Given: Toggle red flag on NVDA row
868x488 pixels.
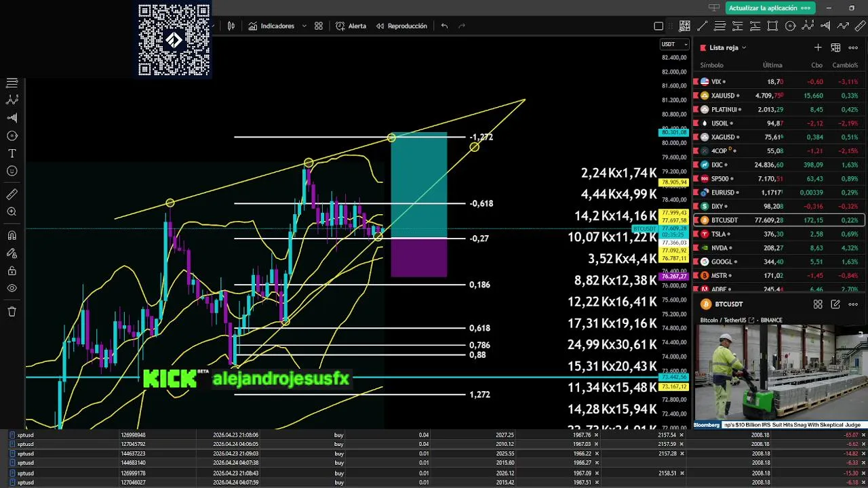Looking at the screenshot, I should (696, 248).
